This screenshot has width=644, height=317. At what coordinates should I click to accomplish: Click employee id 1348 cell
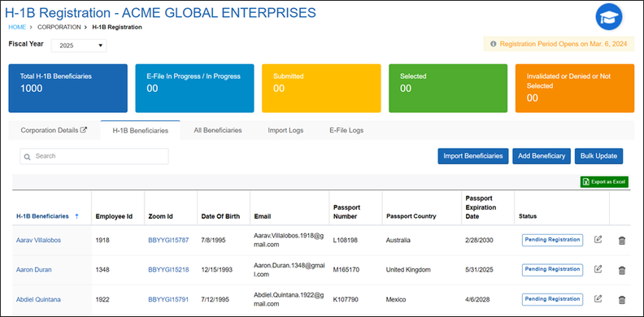pyautogui.click(x=102, y=270)
